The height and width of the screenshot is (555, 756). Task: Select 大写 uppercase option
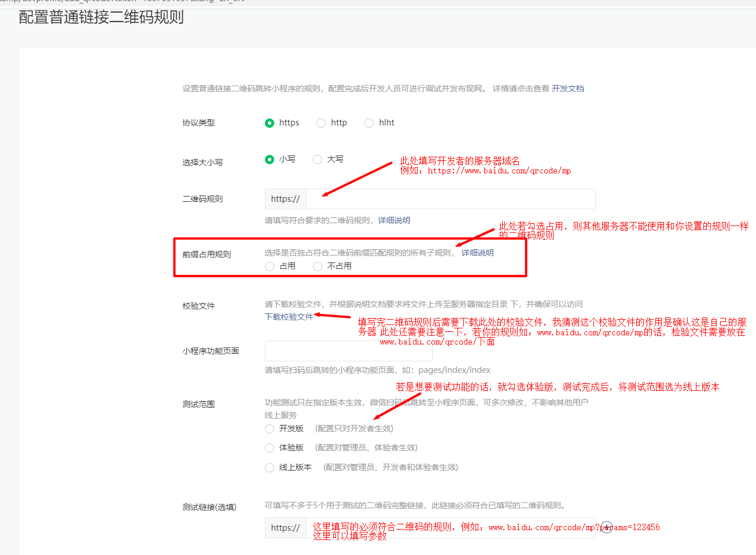click(318, 160)
